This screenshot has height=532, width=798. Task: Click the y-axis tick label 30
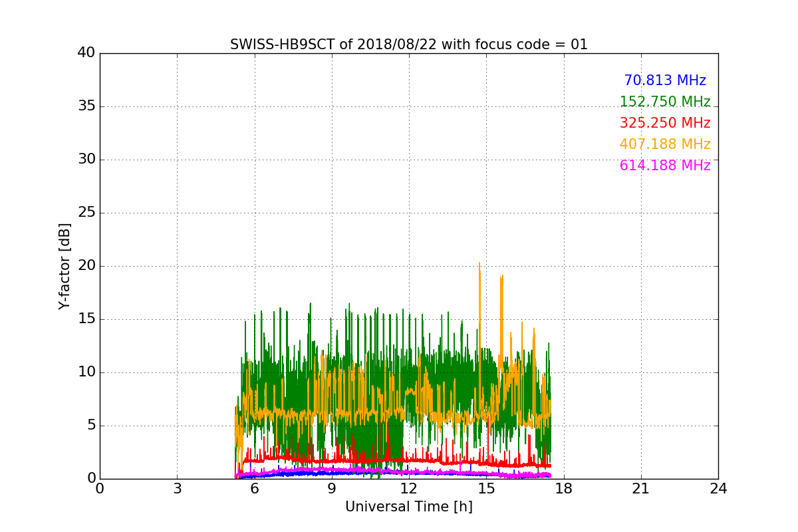86,160
